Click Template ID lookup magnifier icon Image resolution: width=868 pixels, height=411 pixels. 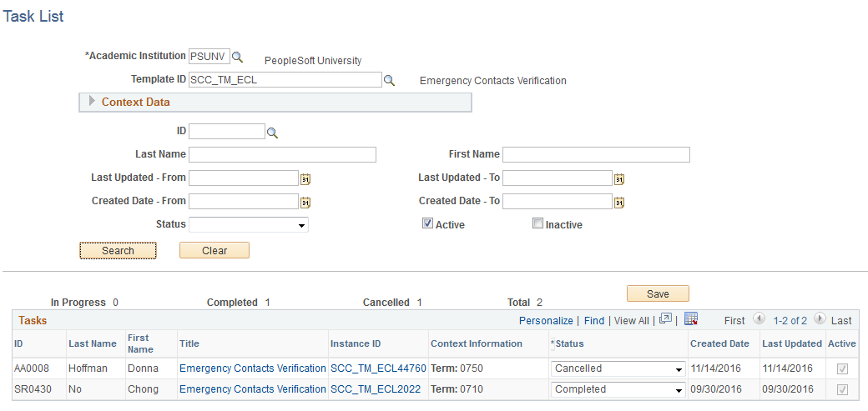(388, 80)
